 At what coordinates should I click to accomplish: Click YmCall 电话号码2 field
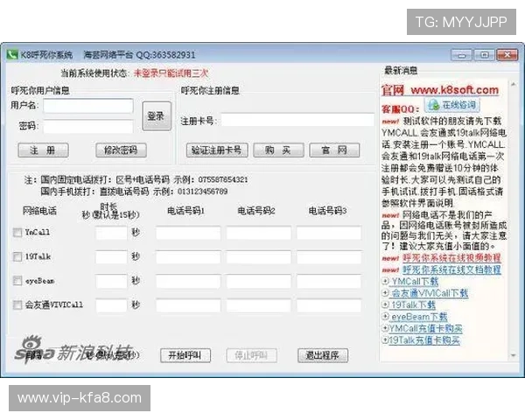[258, 233]
